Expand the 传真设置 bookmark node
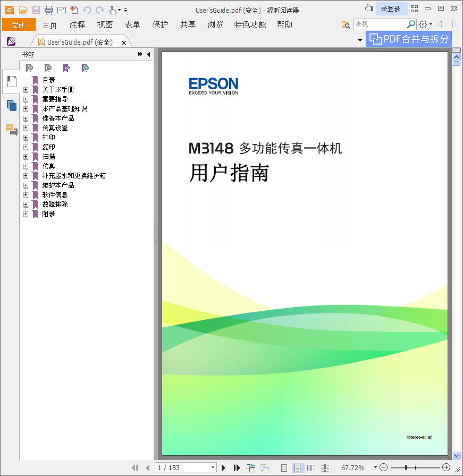This screenshot has width=463, height=476. pos(26,128)
